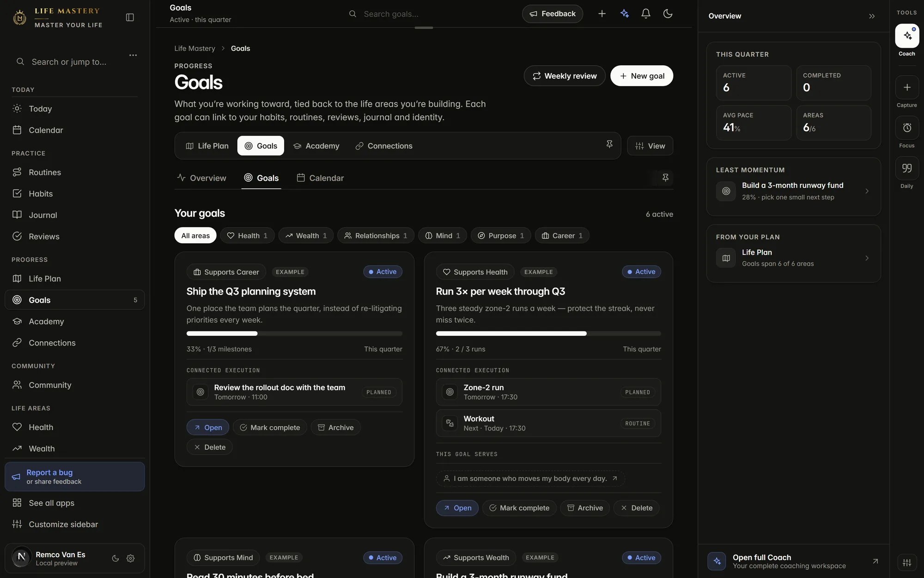This screenshot has width=924, height=578.
Task: Click target icon beside Review the rollout doc
Action: (x=200, y=392)
